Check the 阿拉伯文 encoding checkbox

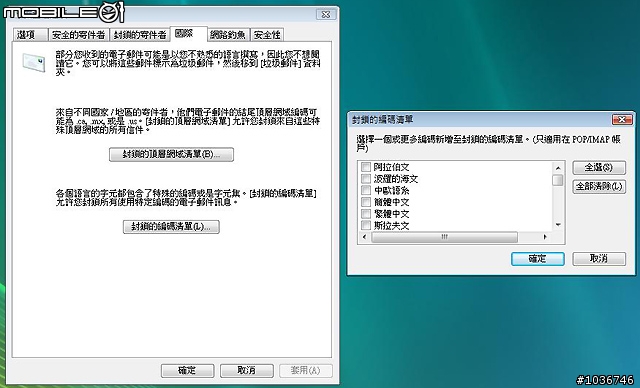(x=366, y=167)
